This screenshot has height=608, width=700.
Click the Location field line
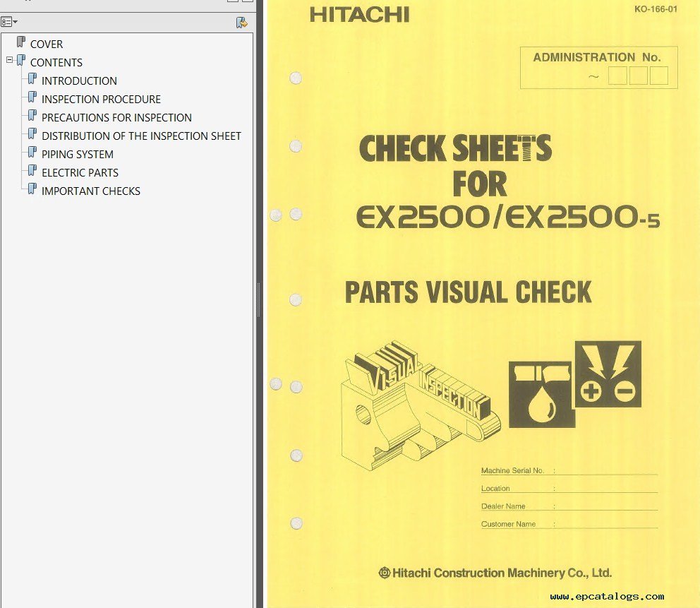[x=569, y=488]
